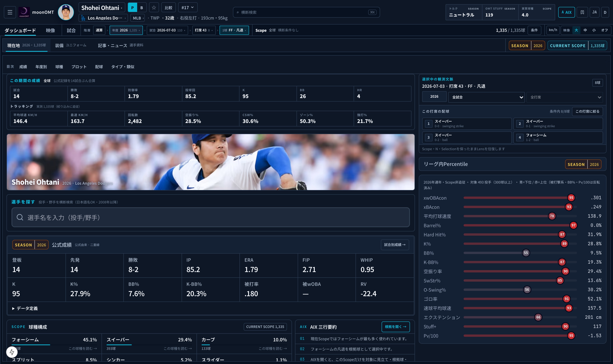Select the 現在地 sub-tab

26,45
